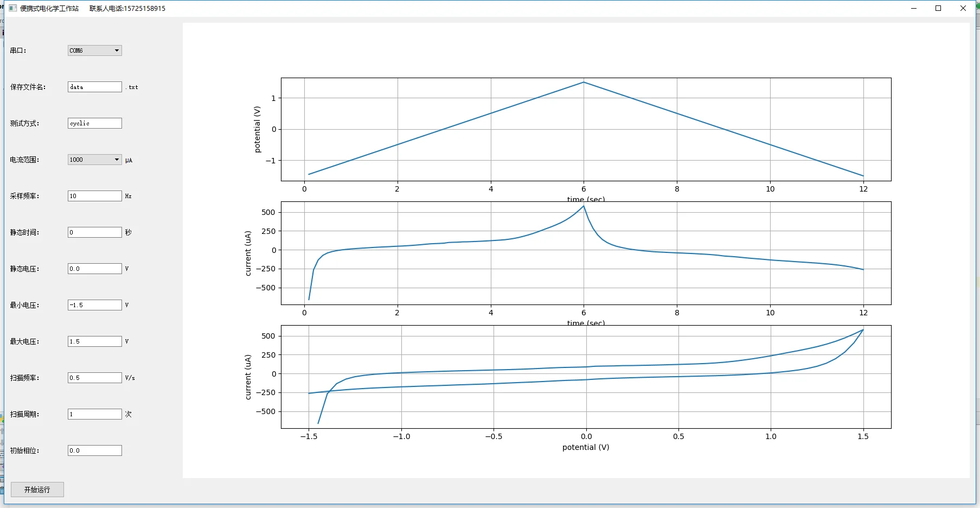Click the V unit beside 静态电压
980x508 pixels.
click(127, 269)
